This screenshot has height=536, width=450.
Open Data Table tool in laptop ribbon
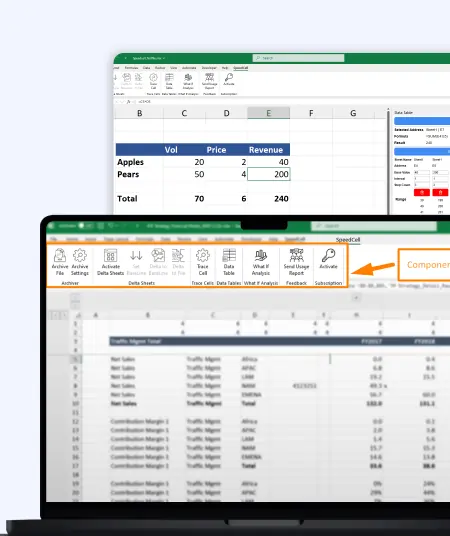(229, 262)
